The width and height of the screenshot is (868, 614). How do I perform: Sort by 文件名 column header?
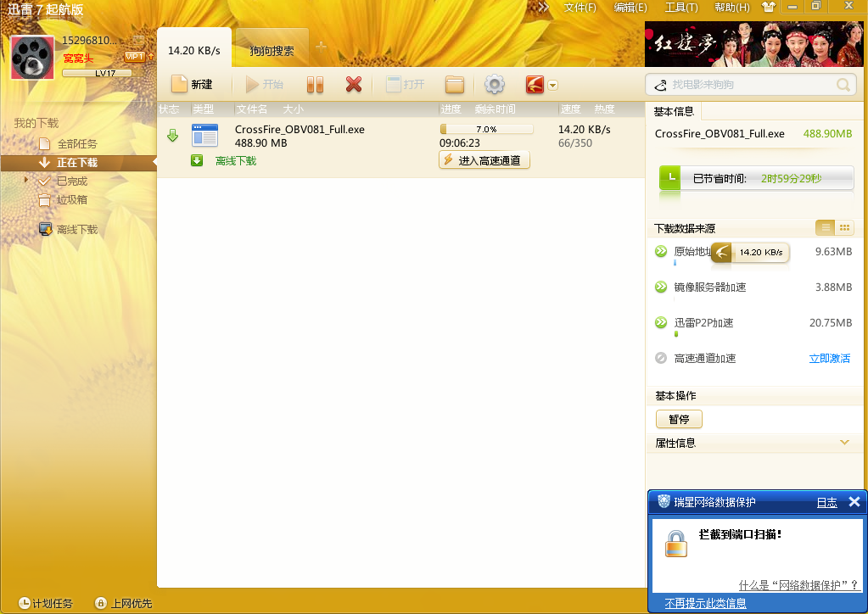(252, 109)
